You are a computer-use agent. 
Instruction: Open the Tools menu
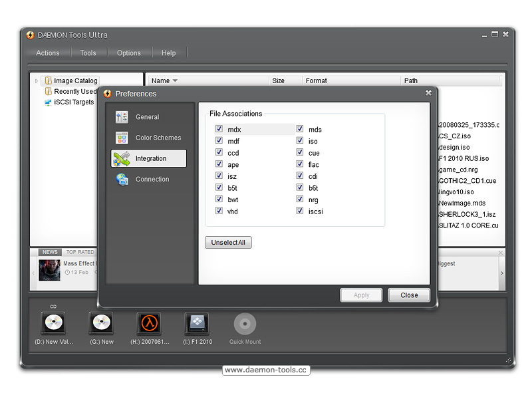pos(88,53)
